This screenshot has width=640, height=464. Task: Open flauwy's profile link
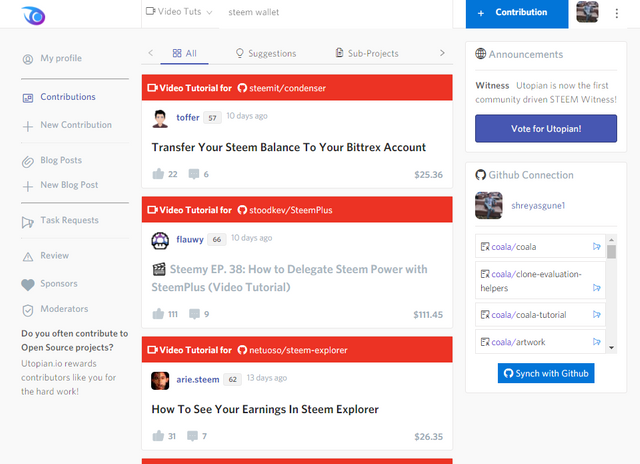(x=190, y=239)
